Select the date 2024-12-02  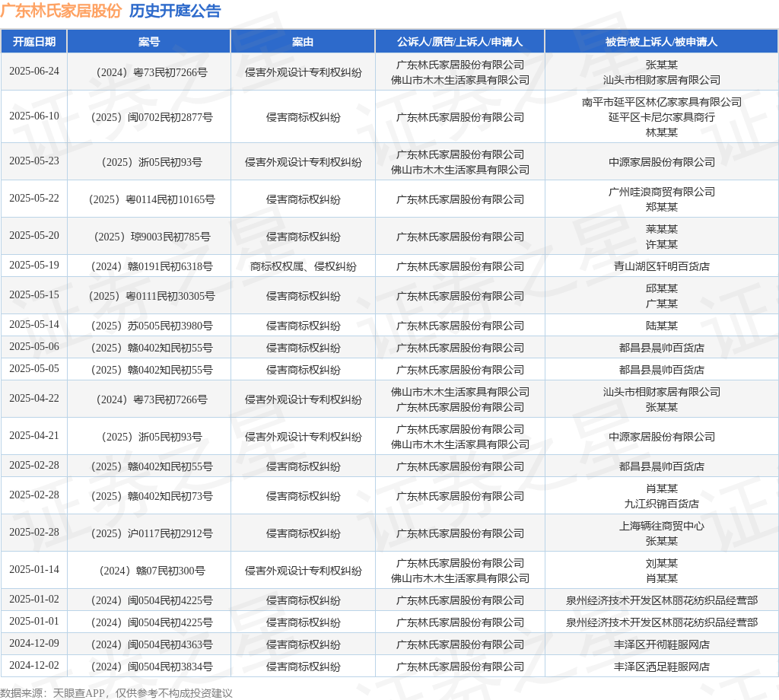click(33, 666)
